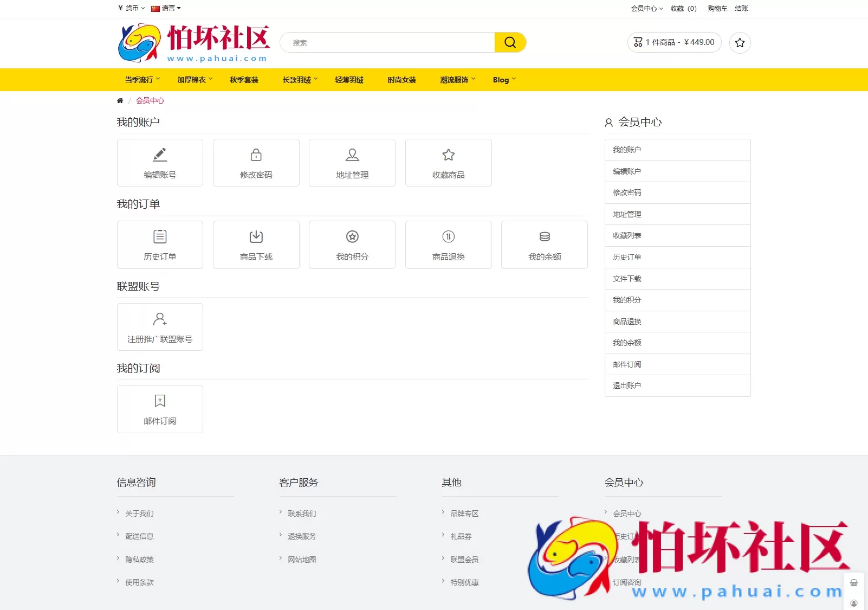
Task: Open the my balance coins icon
Action: [x=544, y=237]
